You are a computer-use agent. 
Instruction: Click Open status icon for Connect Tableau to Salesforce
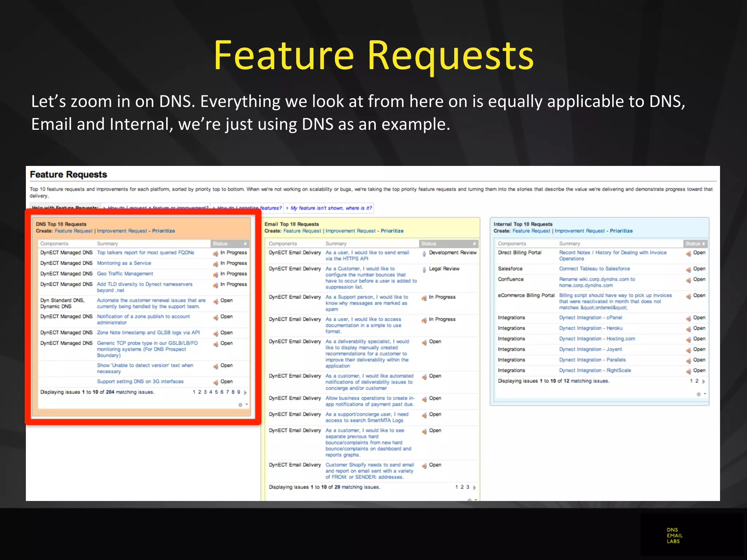click(688, 269)
